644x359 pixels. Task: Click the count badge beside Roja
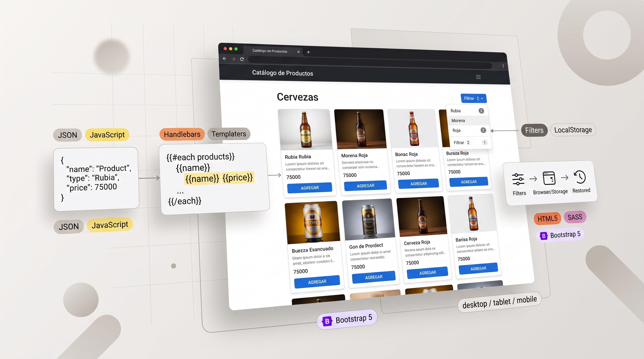[483, 130]
